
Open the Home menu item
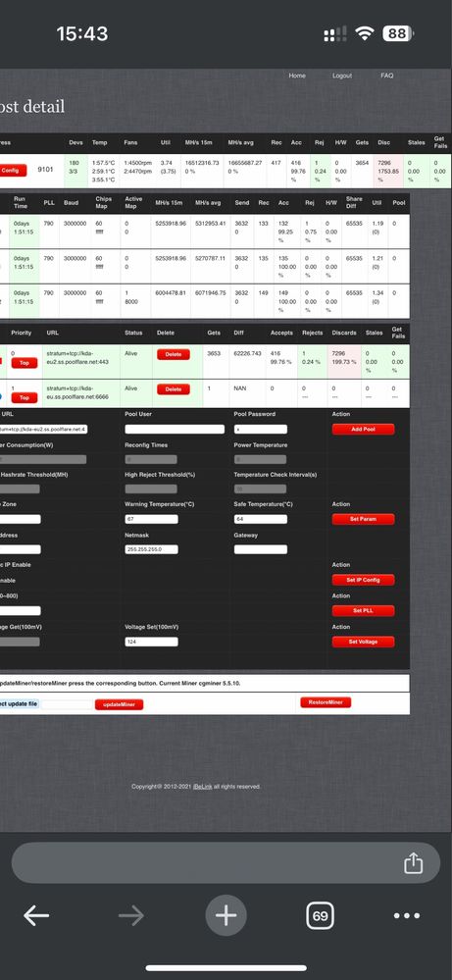pyautogui.click(x=297, y=76)
